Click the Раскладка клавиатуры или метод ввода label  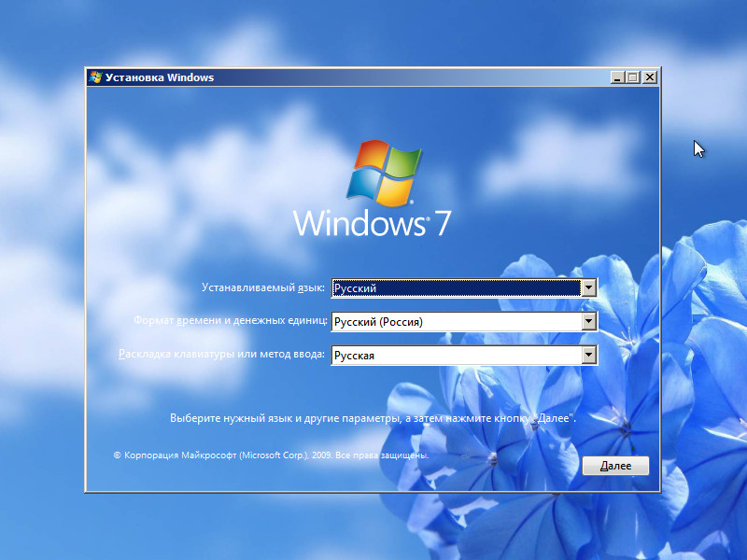coord(222,355)
